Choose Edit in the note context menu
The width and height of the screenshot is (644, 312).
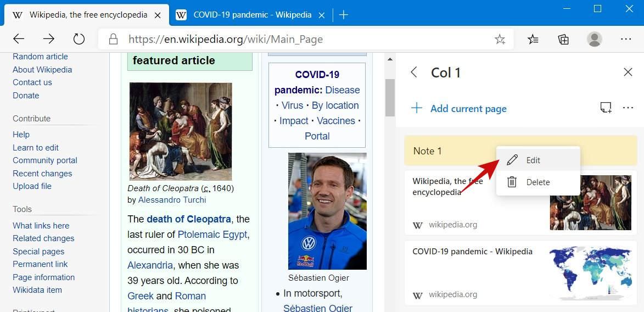point(539,160)
